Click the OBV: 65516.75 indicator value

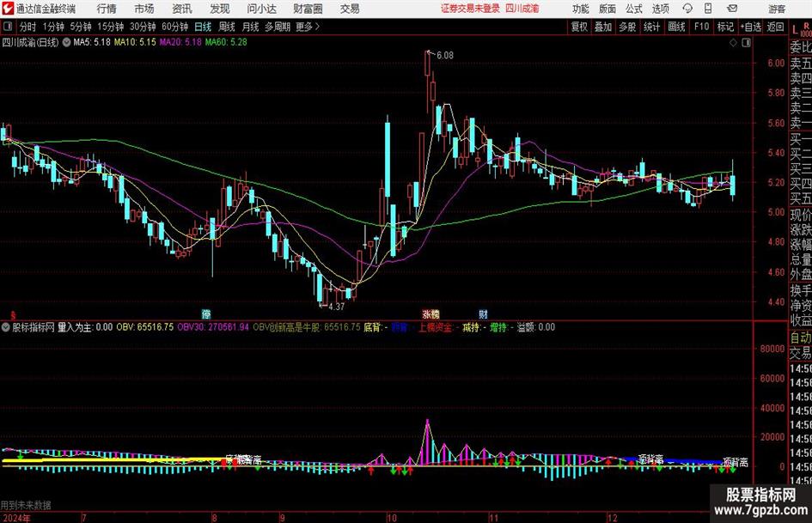point(144,327)
